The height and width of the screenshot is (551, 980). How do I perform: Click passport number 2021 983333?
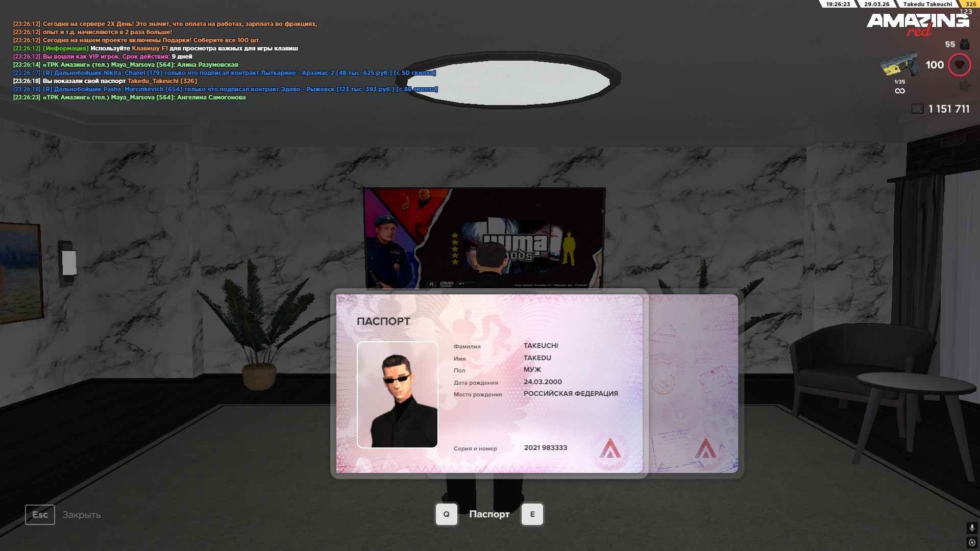click(545, 448)
